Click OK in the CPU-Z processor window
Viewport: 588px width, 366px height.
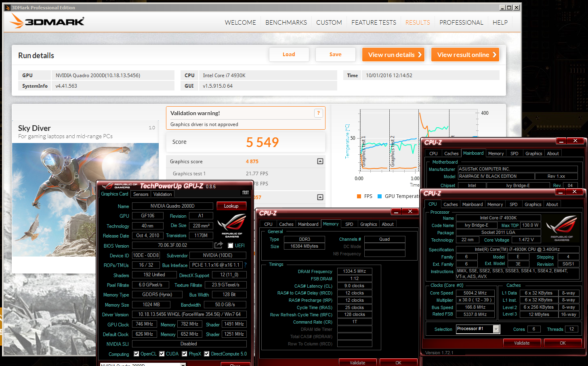[x=563, y=343]
